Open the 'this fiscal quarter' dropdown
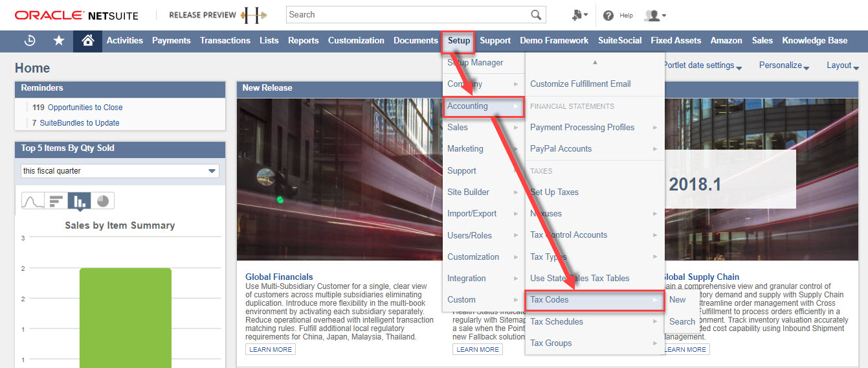 120,171
